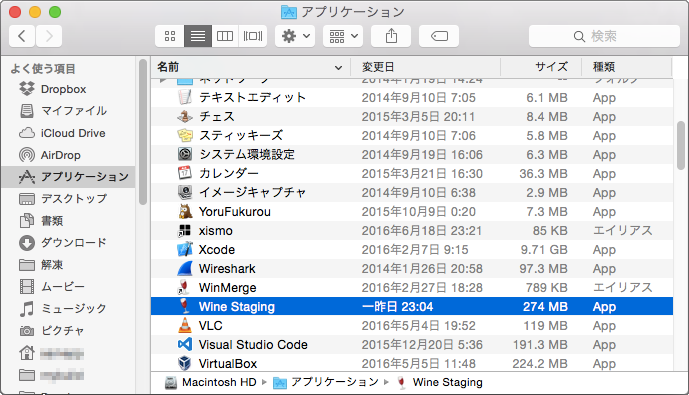Select the Wireshark app icon
This screenshot has width=689, height=395.
tap(185, 268)
